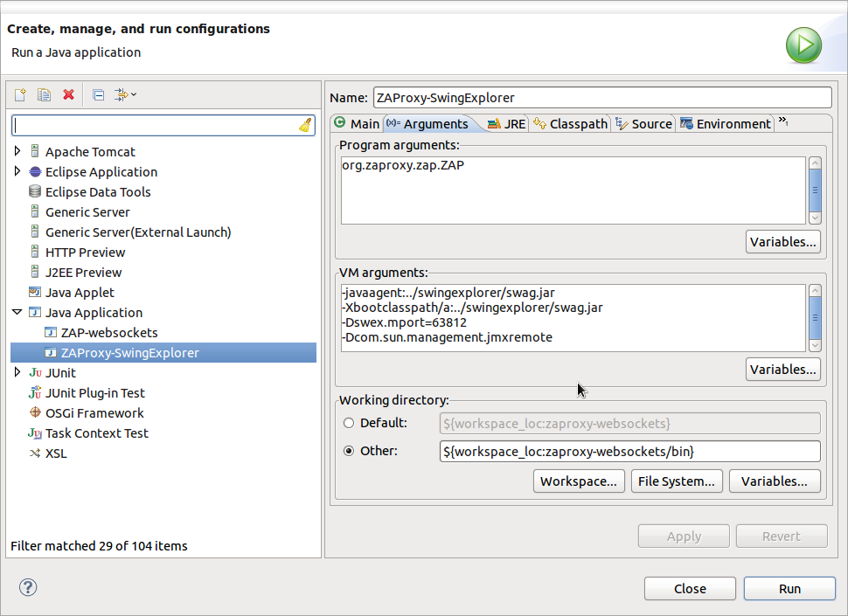Switch to the Environment tab
Image resolution: width=848 pixels, height=616 pixels.
tap(726, 124)
